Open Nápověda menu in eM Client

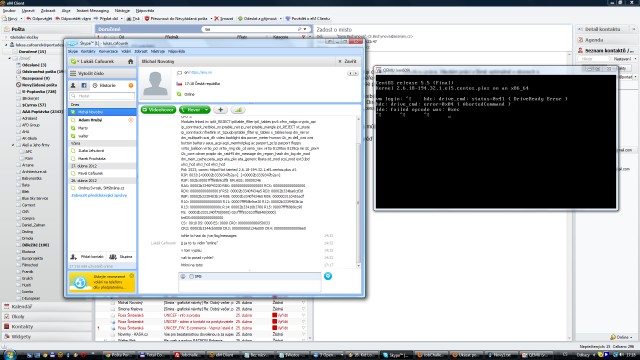point(145,11)
